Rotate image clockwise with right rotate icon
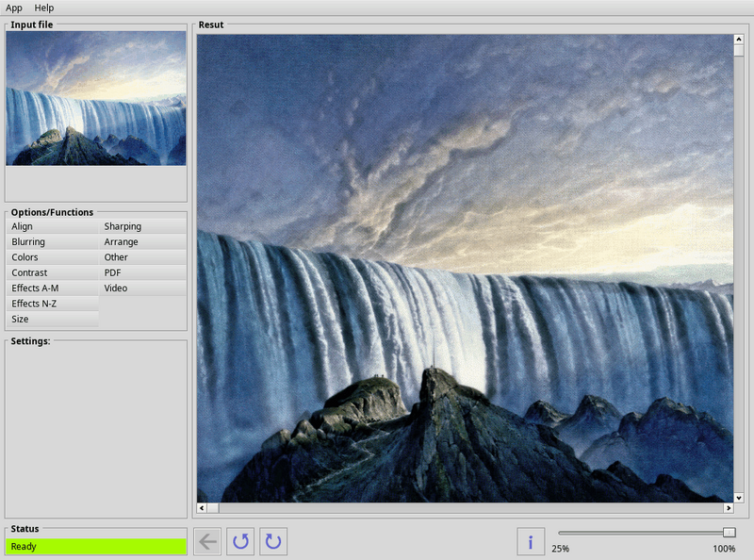The width and height of the screenshot is (754, 560). pyautogui.click(x=273, y=542)
